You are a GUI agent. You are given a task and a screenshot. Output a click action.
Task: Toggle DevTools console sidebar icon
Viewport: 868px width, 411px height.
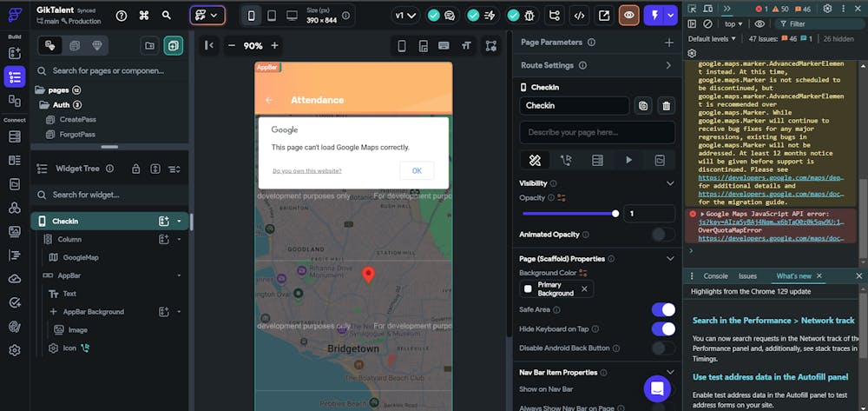click(692, 23)
